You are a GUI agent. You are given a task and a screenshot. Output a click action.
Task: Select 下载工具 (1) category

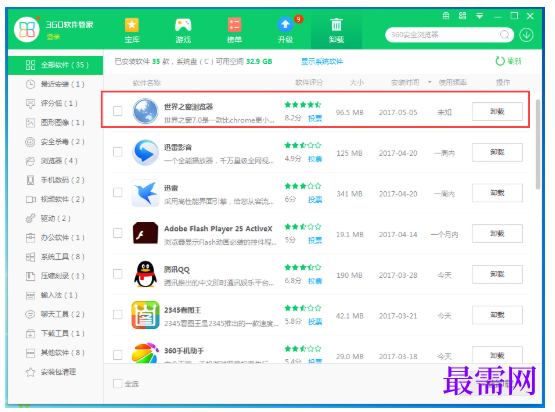pos(56,333)
